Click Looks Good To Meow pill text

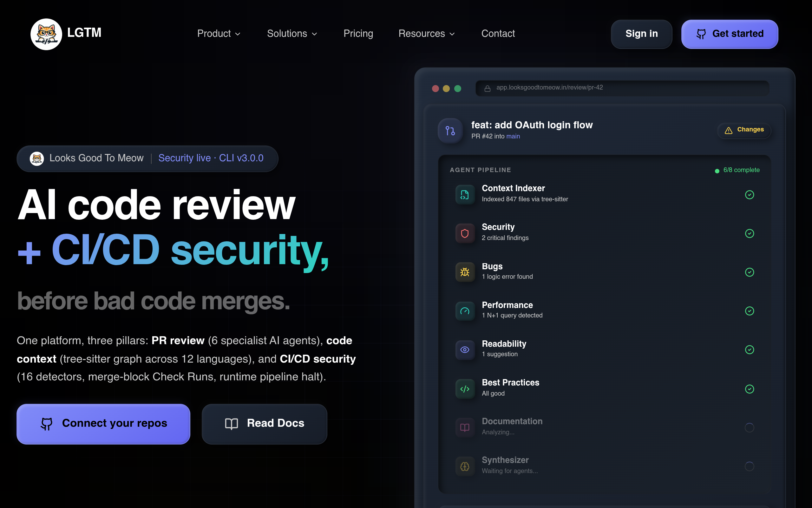pos(96,158)
